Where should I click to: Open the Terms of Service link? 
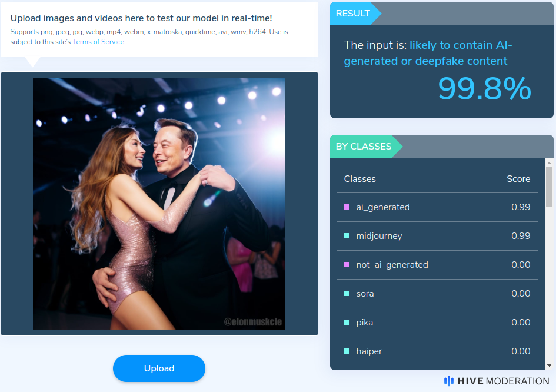98,42
